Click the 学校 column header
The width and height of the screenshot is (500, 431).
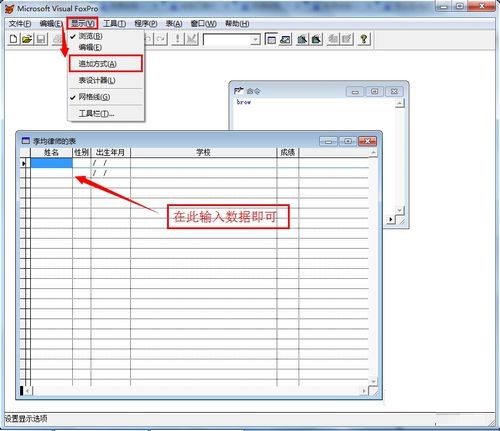pos(203,153)
